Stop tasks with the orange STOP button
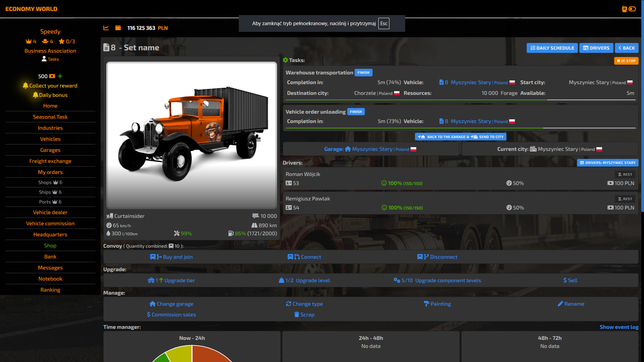 pyautogui.click(x=626, y=61)
